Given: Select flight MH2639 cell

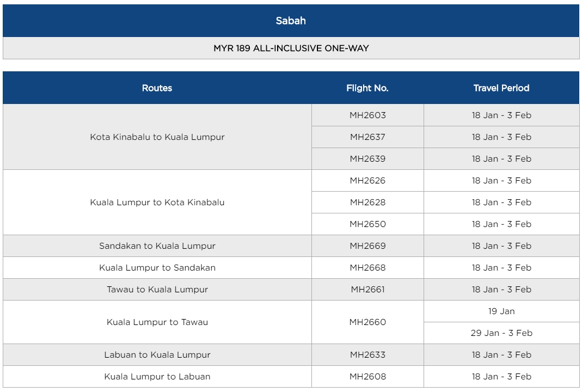Looking at the screenshot, I should (367, 159).
